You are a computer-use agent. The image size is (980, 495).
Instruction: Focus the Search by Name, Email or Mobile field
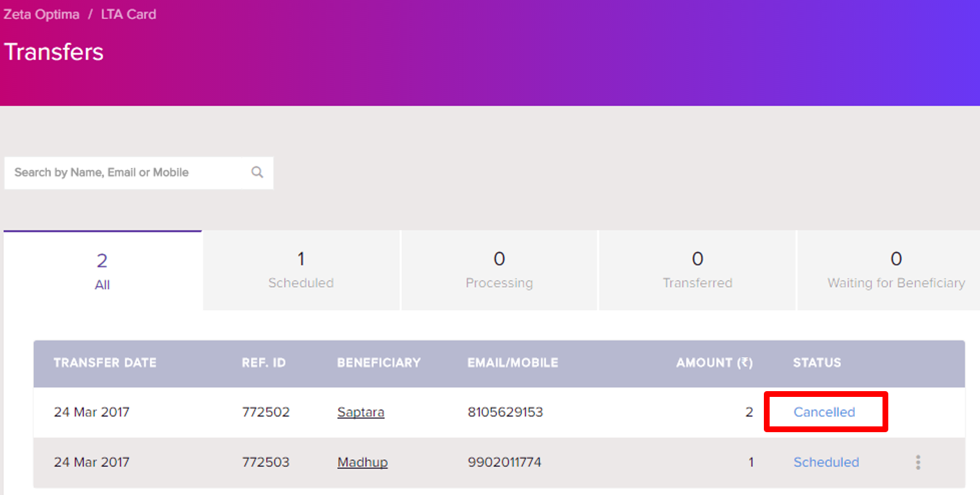[x=139, y=172]
